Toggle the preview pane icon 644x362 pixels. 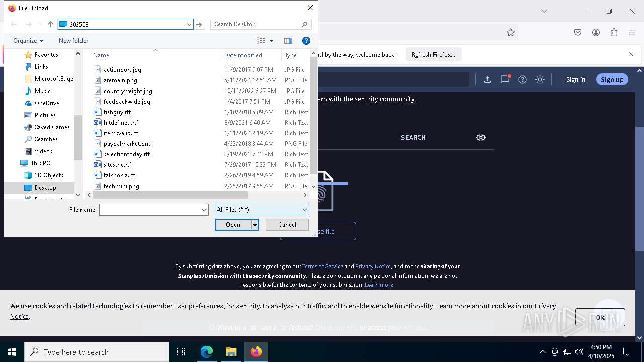coord(288,41)
